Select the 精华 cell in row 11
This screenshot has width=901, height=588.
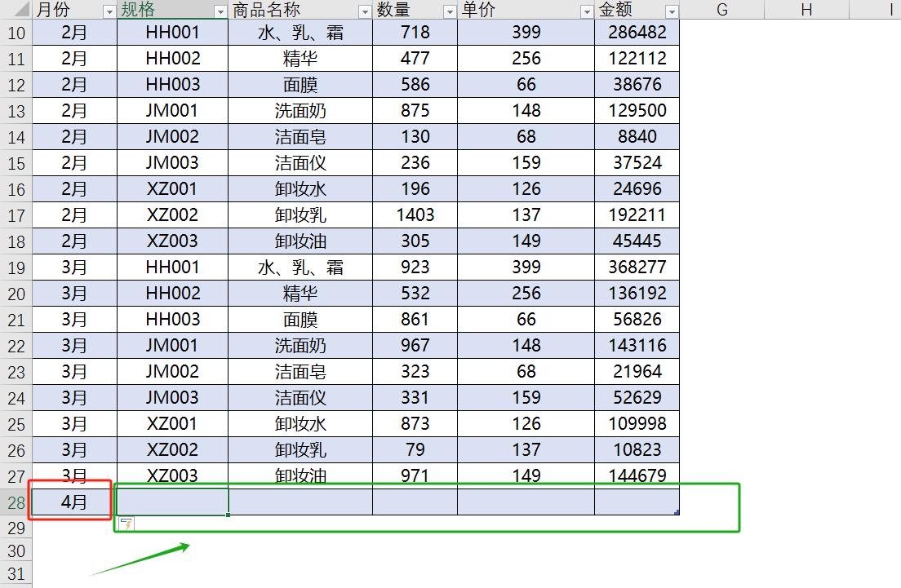click(300, 59)
